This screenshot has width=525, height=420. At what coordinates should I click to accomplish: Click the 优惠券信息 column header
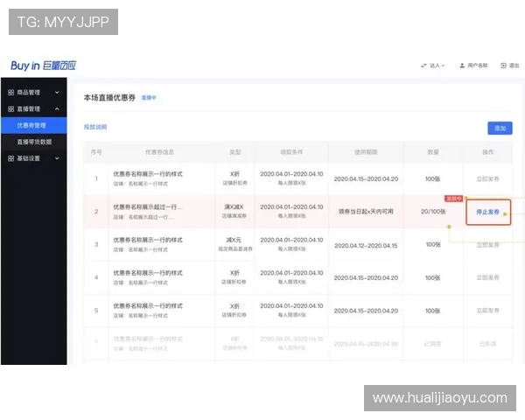coord(159,152)
